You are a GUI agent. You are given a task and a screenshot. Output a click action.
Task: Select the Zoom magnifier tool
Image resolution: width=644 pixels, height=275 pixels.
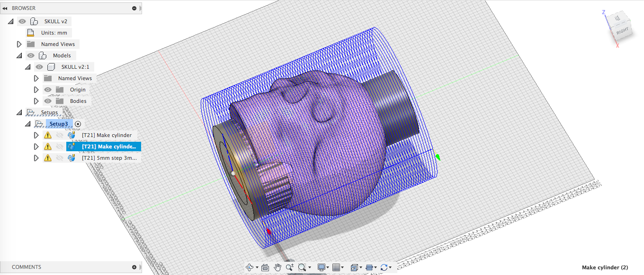click(x=290, y=267)
